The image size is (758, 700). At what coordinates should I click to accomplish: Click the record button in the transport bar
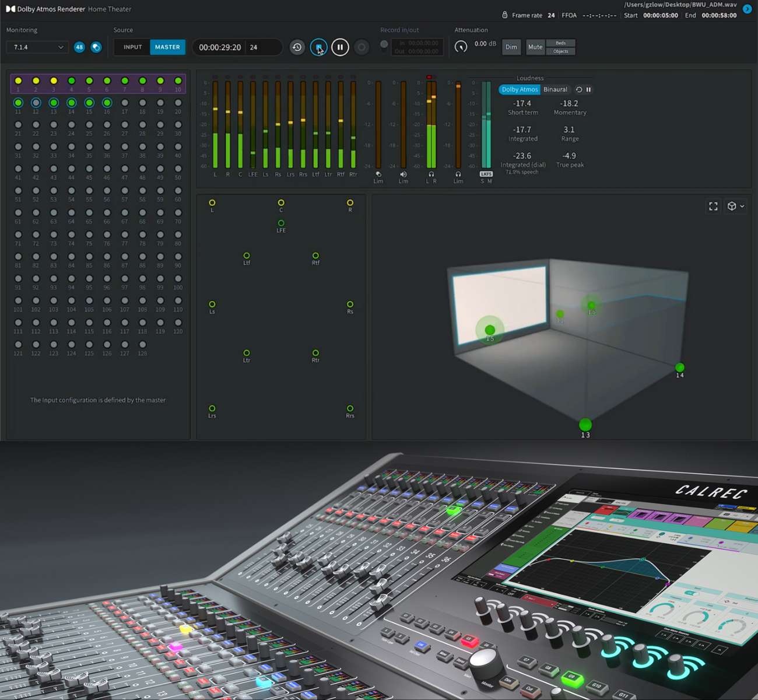(x=362, y=47)
